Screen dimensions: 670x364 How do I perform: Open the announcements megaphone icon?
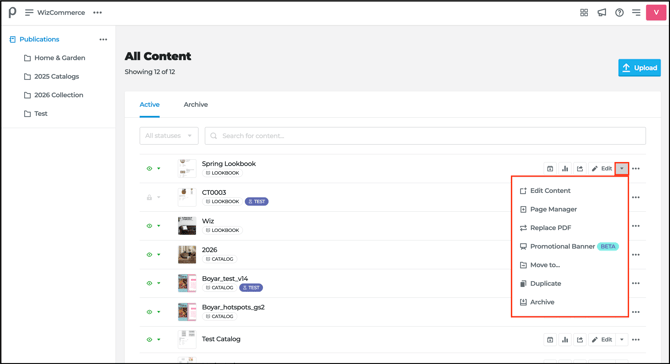[602, 12]
